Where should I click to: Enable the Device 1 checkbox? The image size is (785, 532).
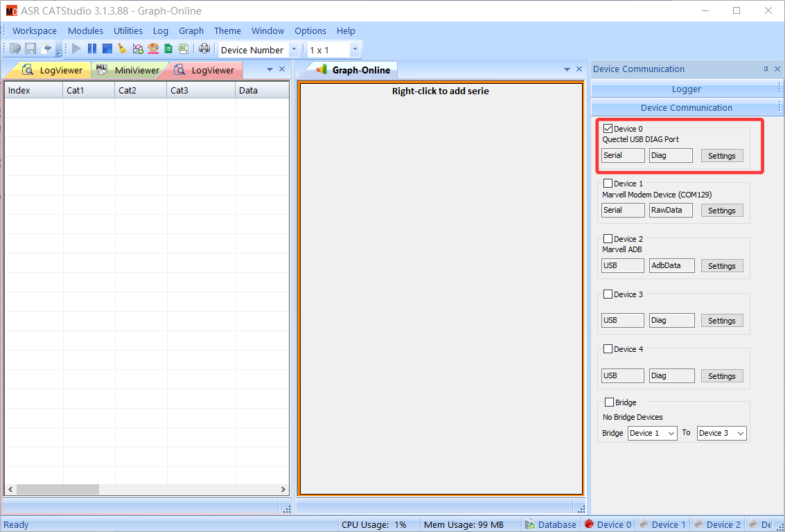608,184
